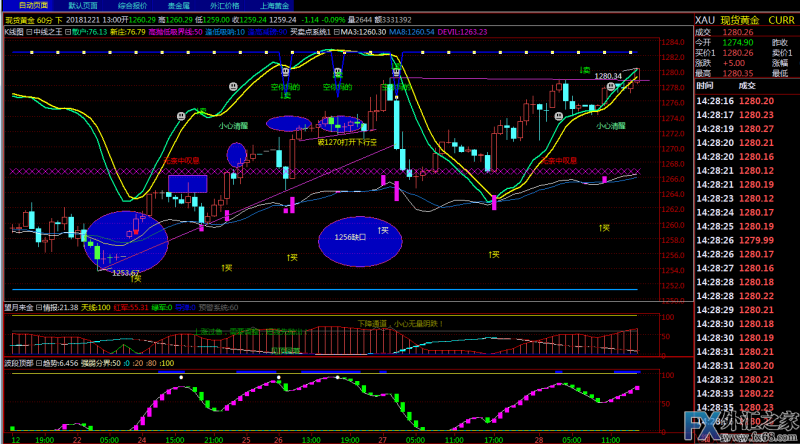Click the blue rectangle annotation on chart

click(187, 184)
